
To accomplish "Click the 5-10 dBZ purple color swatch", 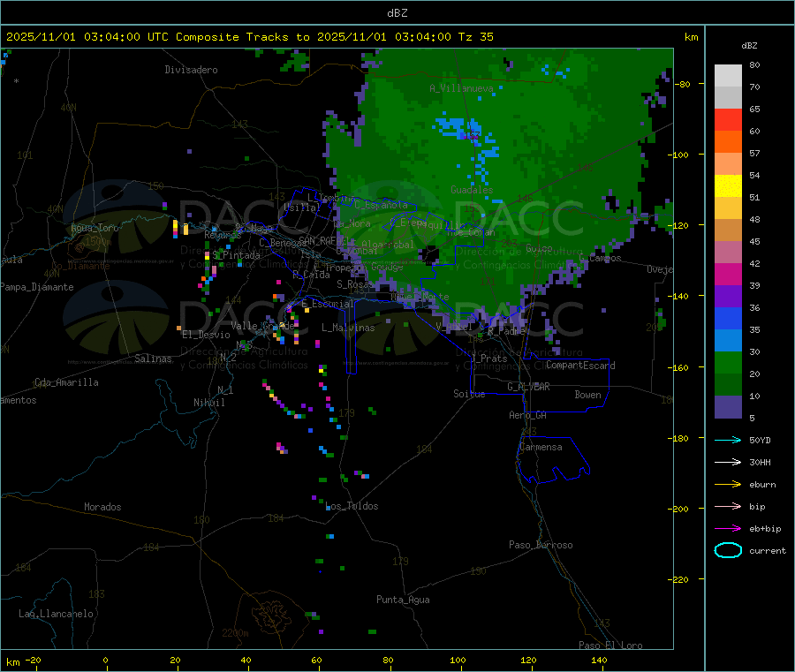I will click(x=728, y=407).
